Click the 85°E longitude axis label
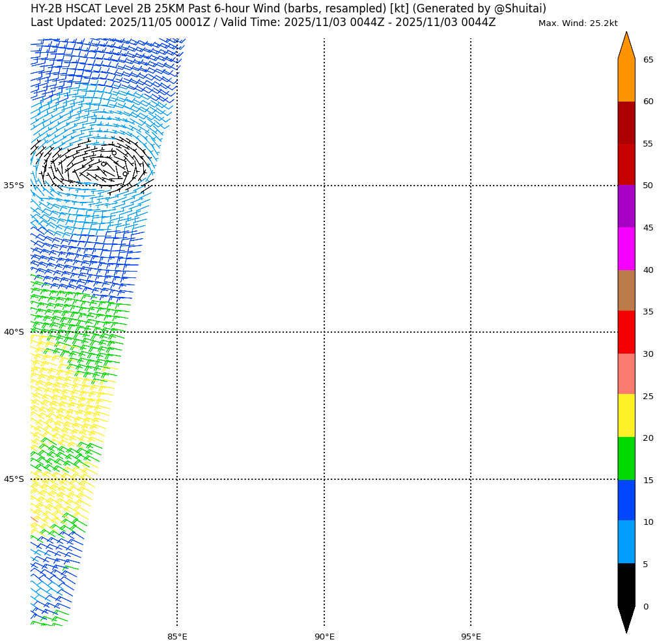Image resolution: width=657 pixels, height=644 pixels. tap(177, 636)
